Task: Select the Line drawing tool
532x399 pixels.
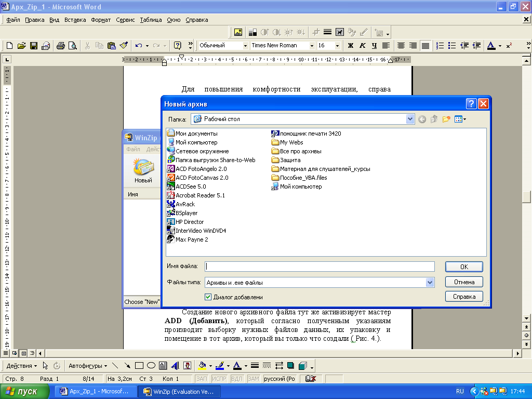Action: tap(115, 365)
